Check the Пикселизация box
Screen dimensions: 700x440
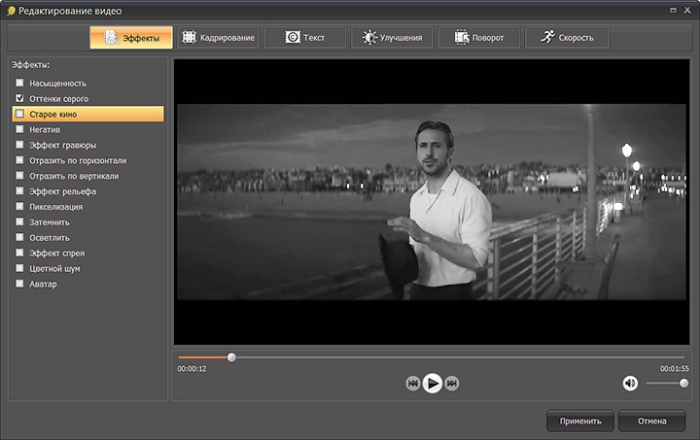(20, 206)
